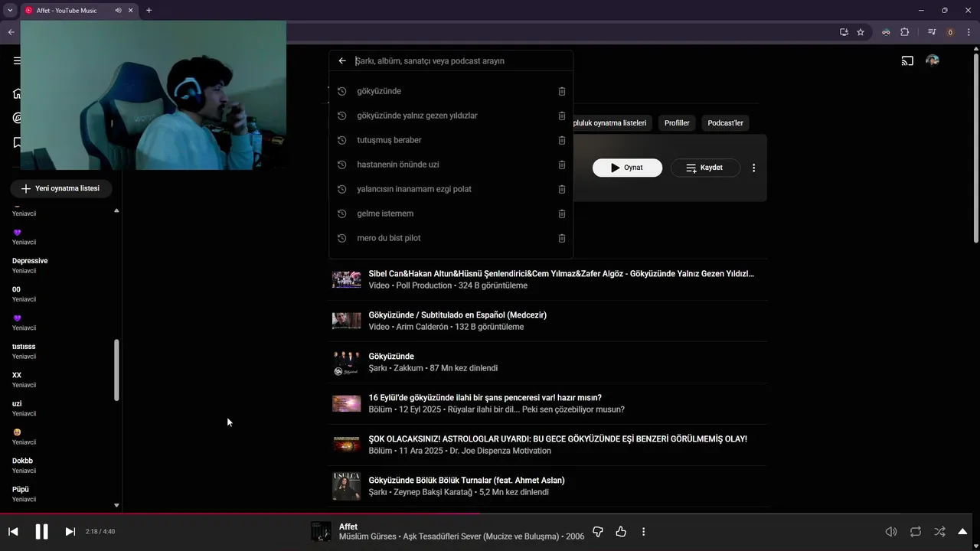
Task: Click the volume icon in player bar
Action: point(891,531)
